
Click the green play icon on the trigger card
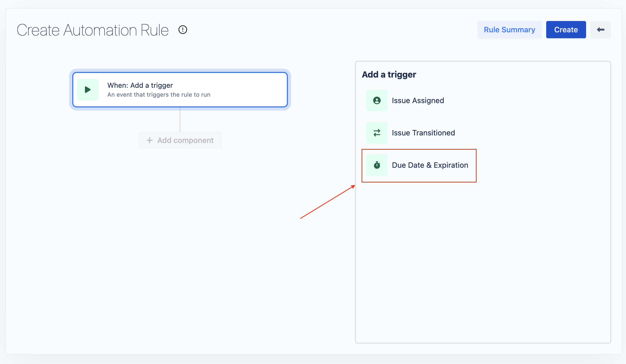[x=88, y=89]
